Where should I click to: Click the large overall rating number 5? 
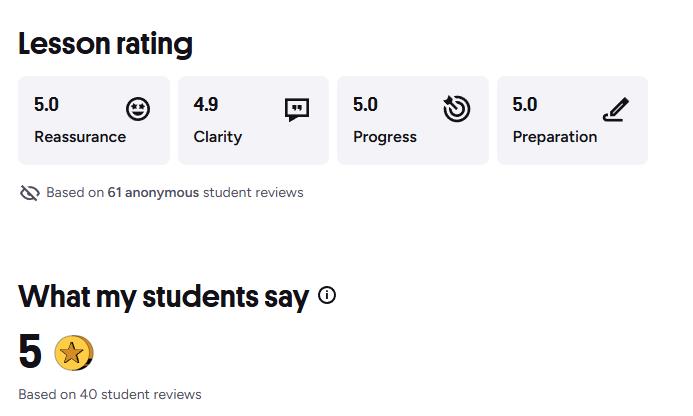30,352
